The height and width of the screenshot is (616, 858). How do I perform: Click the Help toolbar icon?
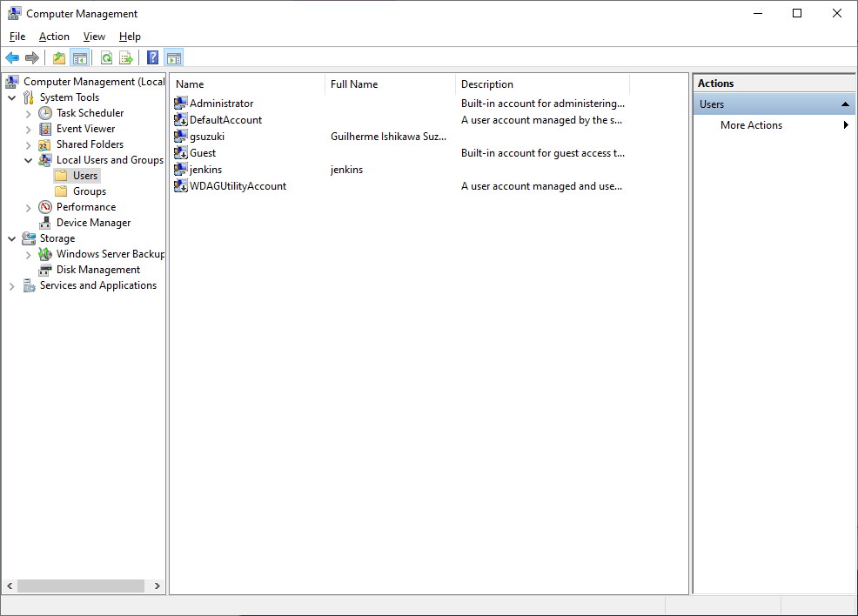(152, 58)
